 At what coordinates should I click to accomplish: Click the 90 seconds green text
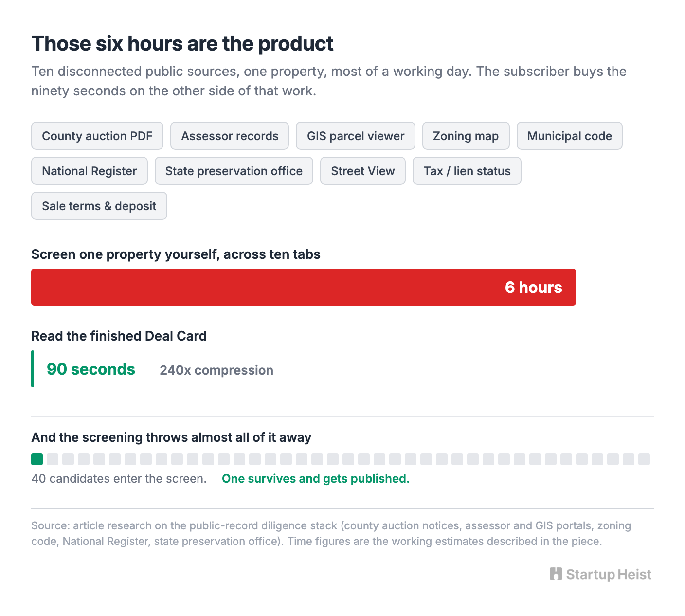click(91, 369)
